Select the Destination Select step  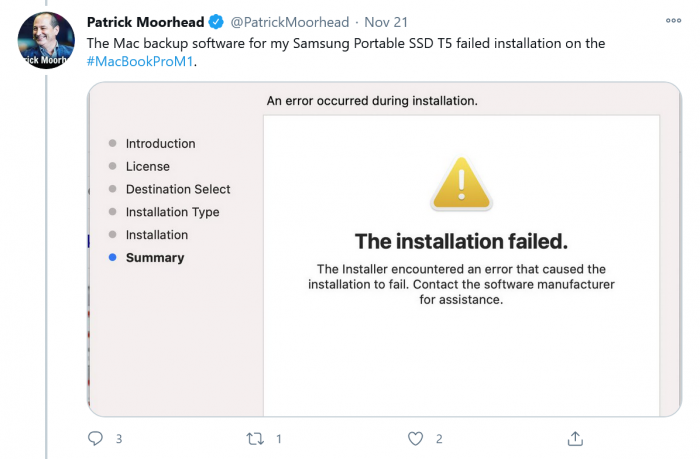pos(178,190)
